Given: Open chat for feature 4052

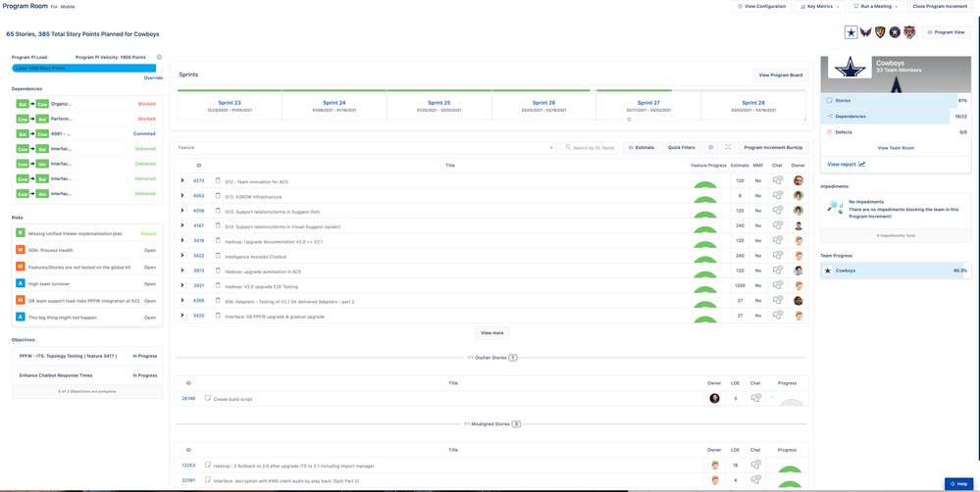Looking at the screenshot, I should point(778,195).
